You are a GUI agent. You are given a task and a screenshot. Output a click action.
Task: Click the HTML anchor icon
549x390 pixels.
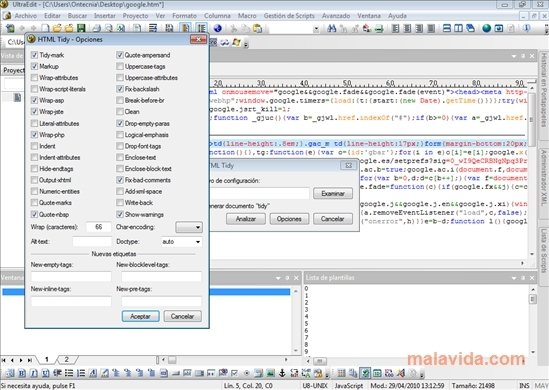pyautogui.click(x=282, y=374)
